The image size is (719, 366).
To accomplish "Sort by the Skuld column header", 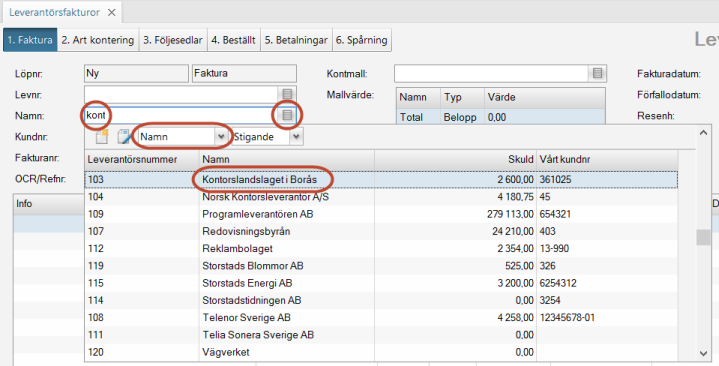I will (455, 159).
